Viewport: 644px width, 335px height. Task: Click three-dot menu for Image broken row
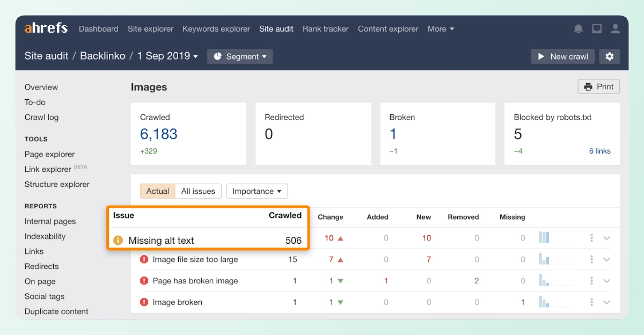tap(591, 302)
